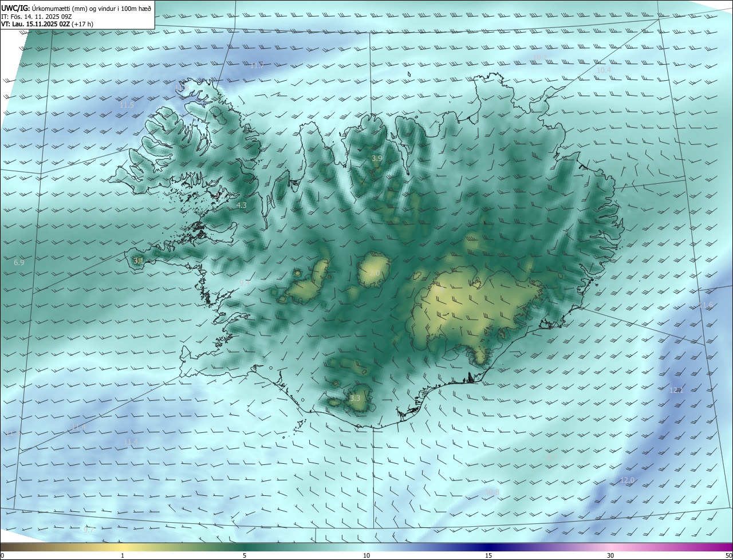Click the color scale tick labeled 10
Screen dimensions: 733x560
click(366, 555)
